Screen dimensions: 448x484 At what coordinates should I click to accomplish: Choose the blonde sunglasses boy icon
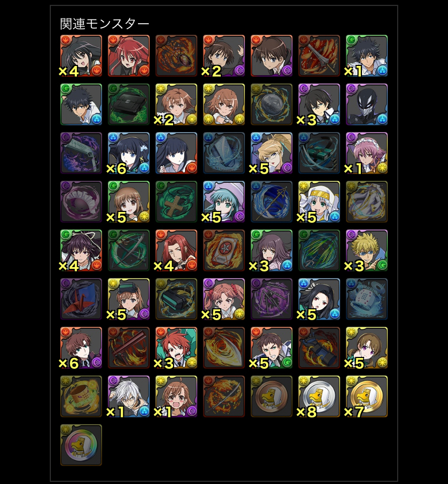coord(366,250)
